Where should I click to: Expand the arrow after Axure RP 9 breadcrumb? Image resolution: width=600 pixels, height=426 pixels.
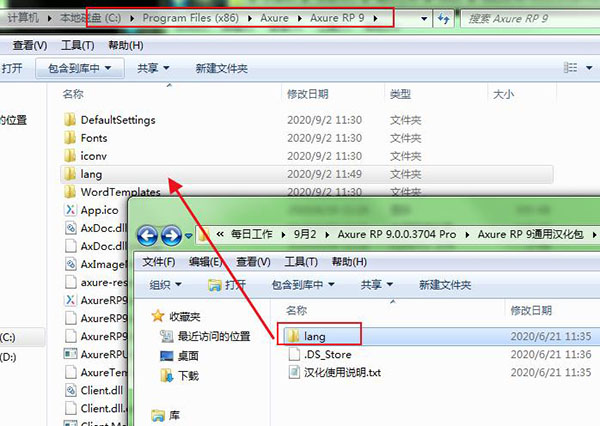[375, 18]
